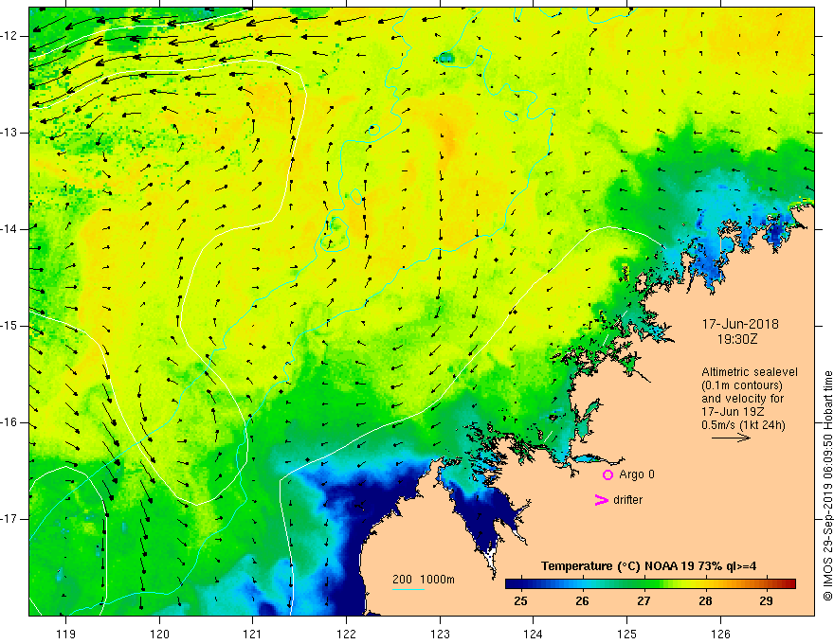Click the 'Temperature (°C) NOAA 19 73% ql>=4' title
Image resolution: width=834 pixels, height=644 pixels.
tap(648, 566)
